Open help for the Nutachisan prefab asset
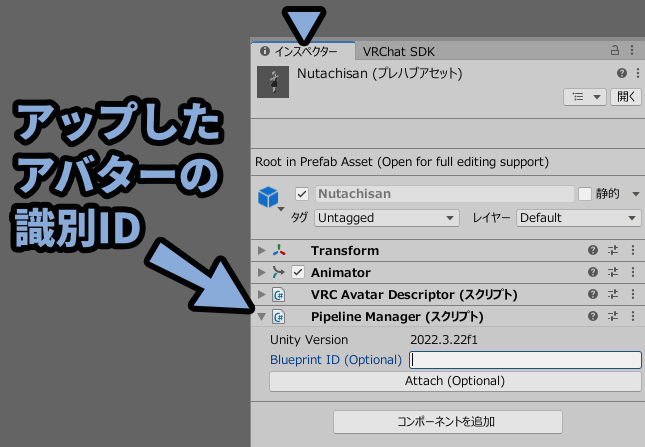This screenshot has height=447, width=645. point(622,73)
